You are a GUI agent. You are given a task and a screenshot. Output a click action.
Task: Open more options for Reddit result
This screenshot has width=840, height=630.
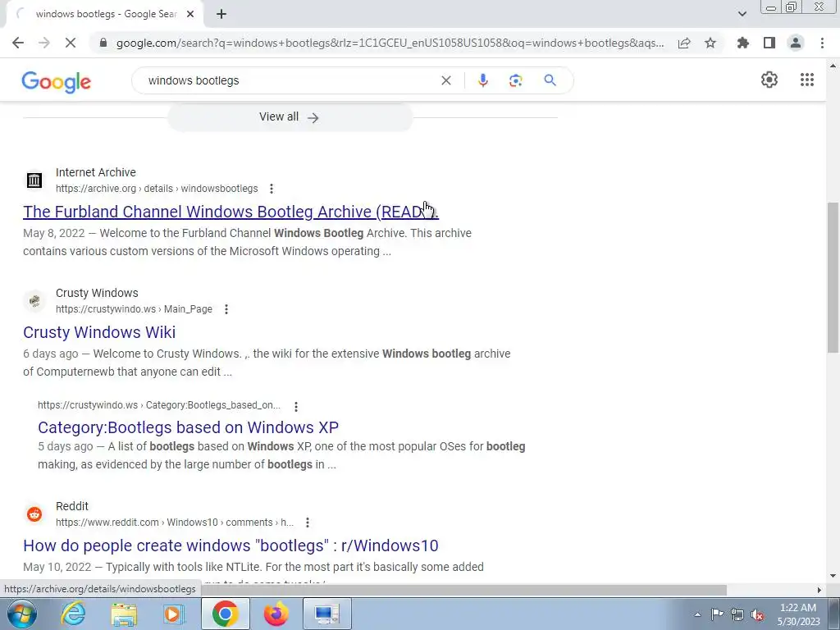[x=307, y=523]
